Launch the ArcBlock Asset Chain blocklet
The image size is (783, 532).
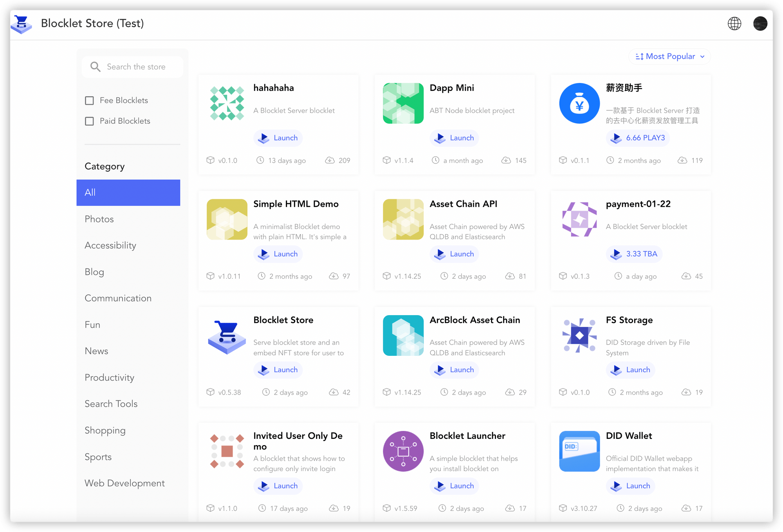454,370
